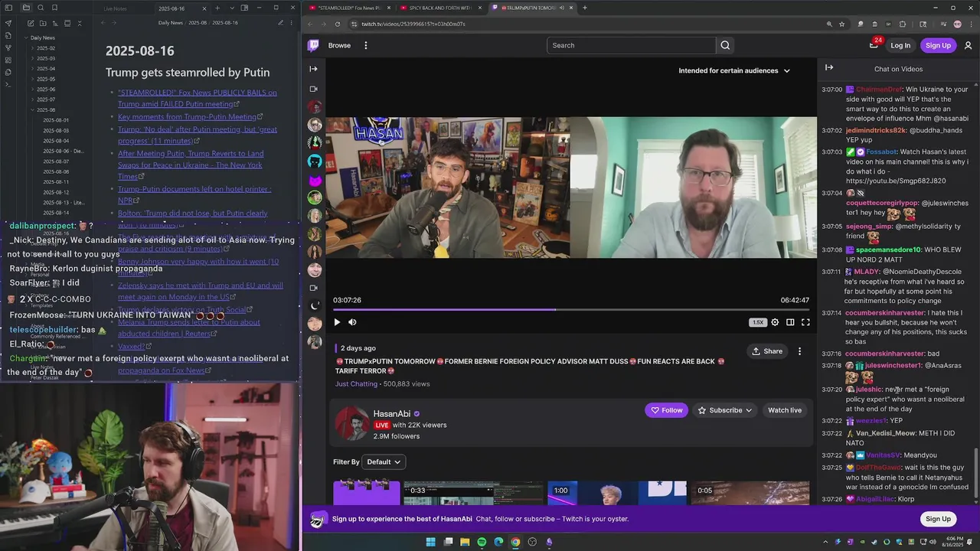Open a new Obsidian tab with plus icon
Viewport: 980px width, 551px height.
click(217, 8)
